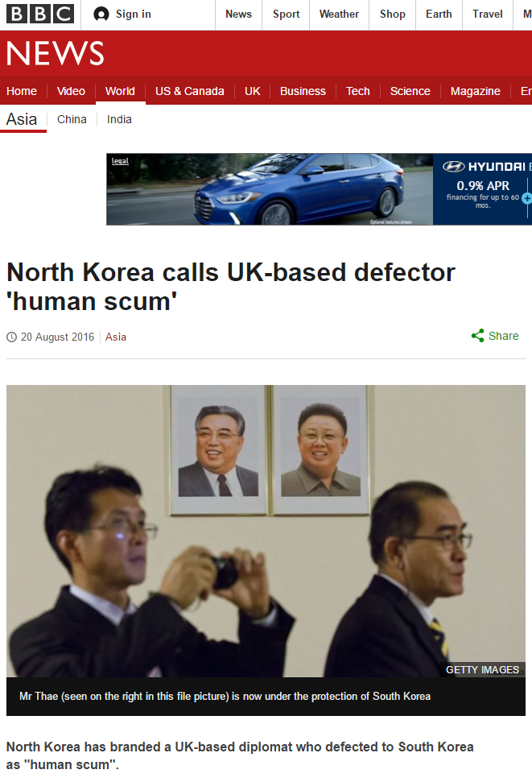532x782 pixels.
Task: Click the plus icon on the Hyundai ad
Action: pos(527,198)
